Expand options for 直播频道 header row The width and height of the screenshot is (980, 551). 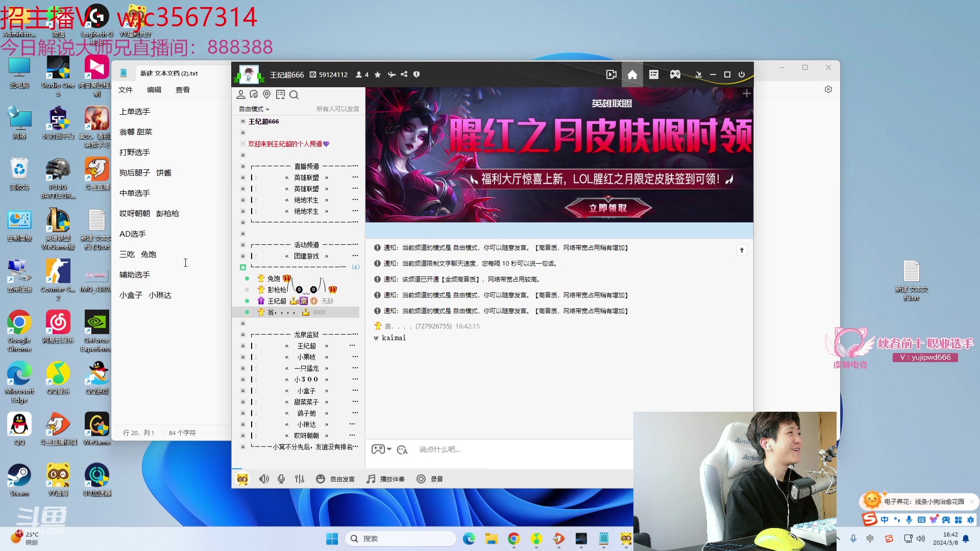[x=355, y=166]
